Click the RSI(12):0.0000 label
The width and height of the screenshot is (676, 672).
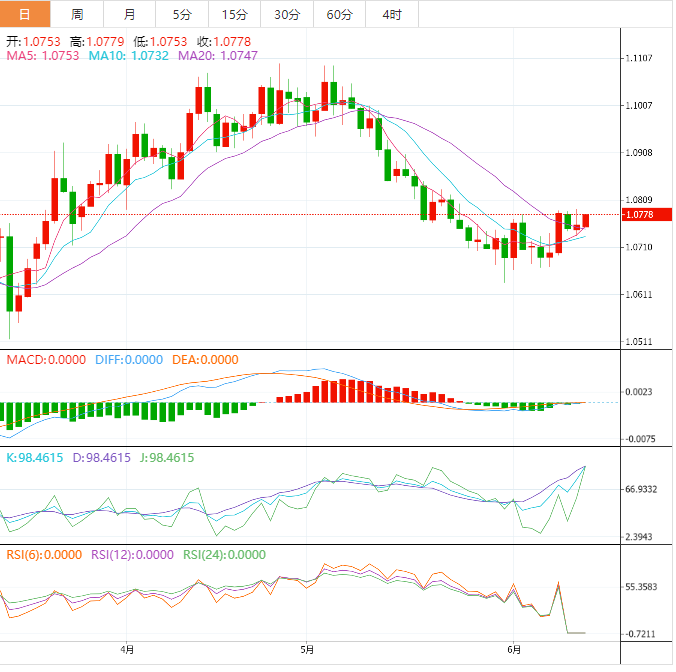pos(132,555)
